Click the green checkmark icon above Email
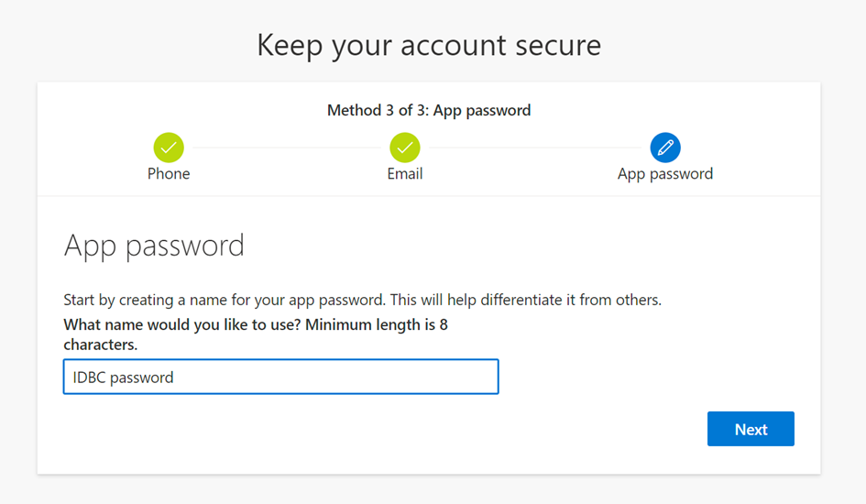Screen dimensions: 866x504 [405, 148]
